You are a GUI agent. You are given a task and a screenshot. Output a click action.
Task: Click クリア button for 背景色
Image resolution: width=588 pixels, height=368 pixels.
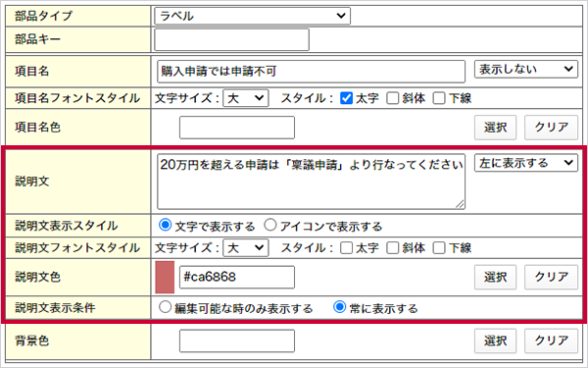pos(551,341)
